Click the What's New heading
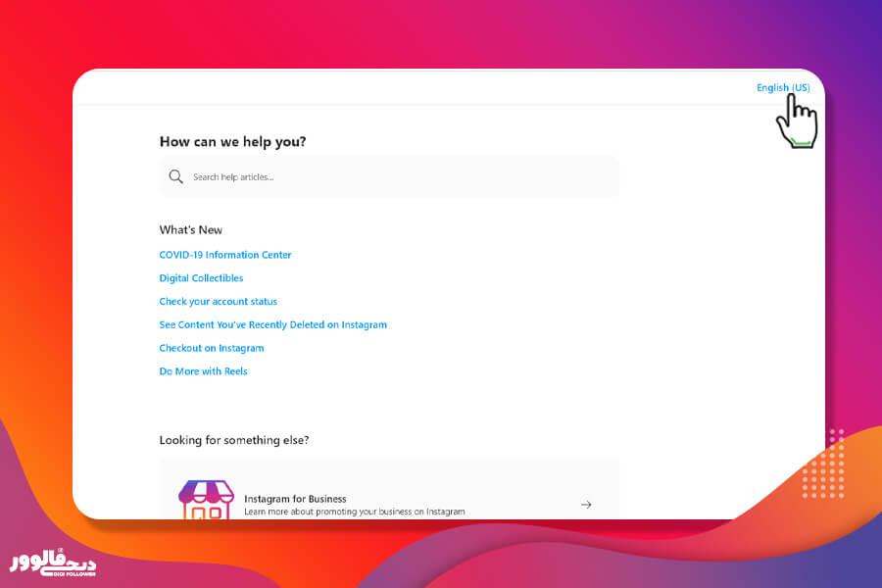Image resolution: width=882 pixels, height=588 pixels. 191,230
